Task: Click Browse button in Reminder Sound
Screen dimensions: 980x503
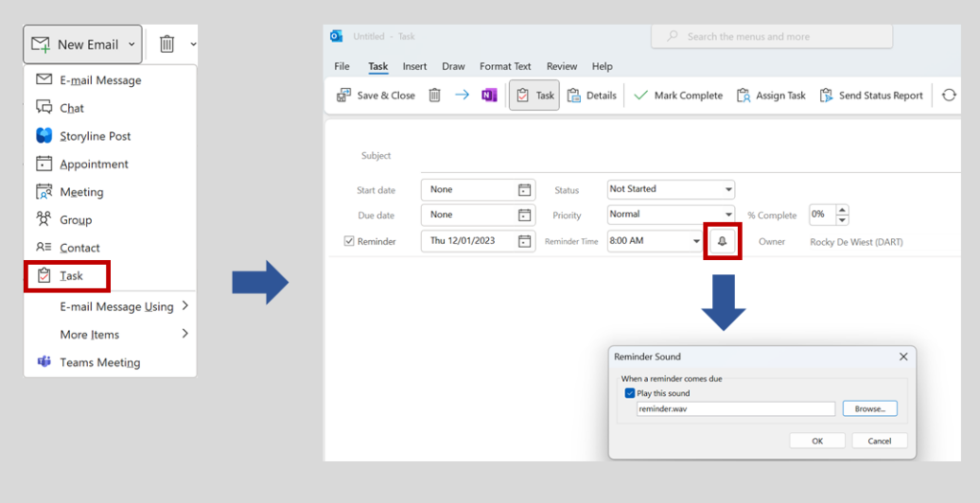Action: click(x=869, y=409)
